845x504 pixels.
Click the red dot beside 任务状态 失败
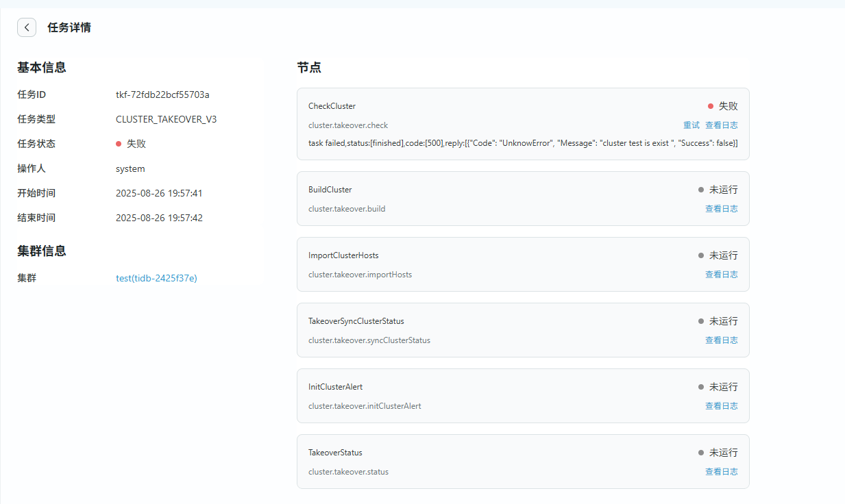coord(119,144)
